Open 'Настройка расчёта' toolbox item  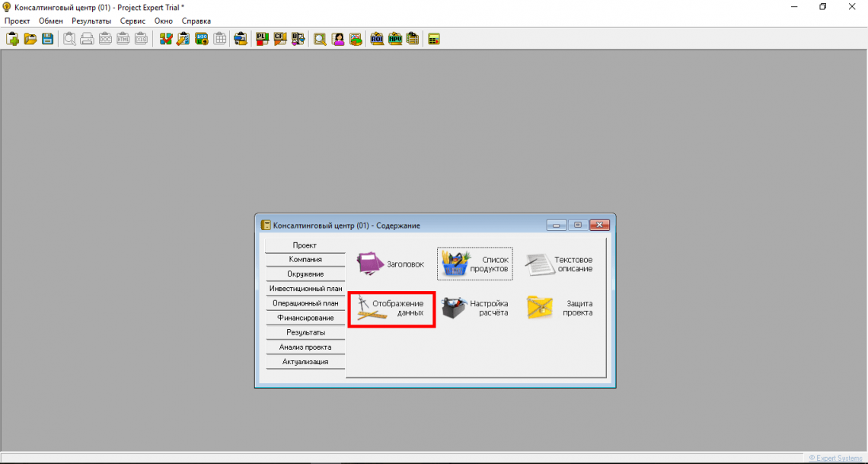pyautogui.click(x=475, y=309)
